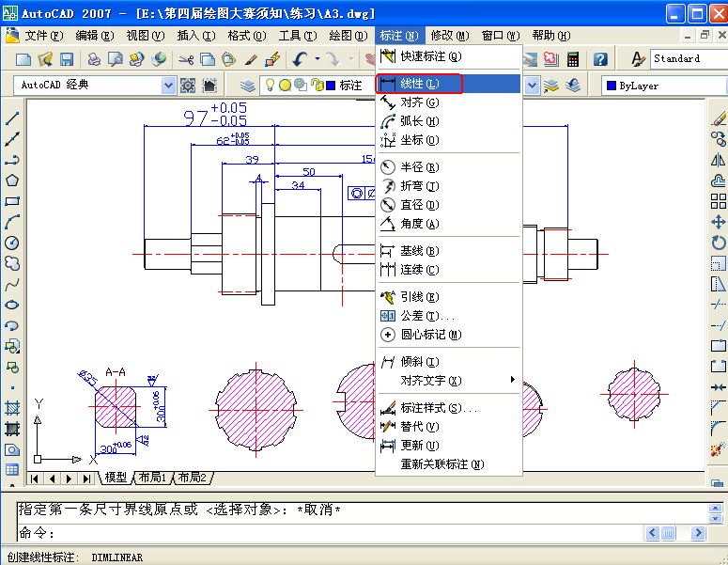Choose 基线(B) baseline dimension

pyautogui.click(x=448, y=251)
